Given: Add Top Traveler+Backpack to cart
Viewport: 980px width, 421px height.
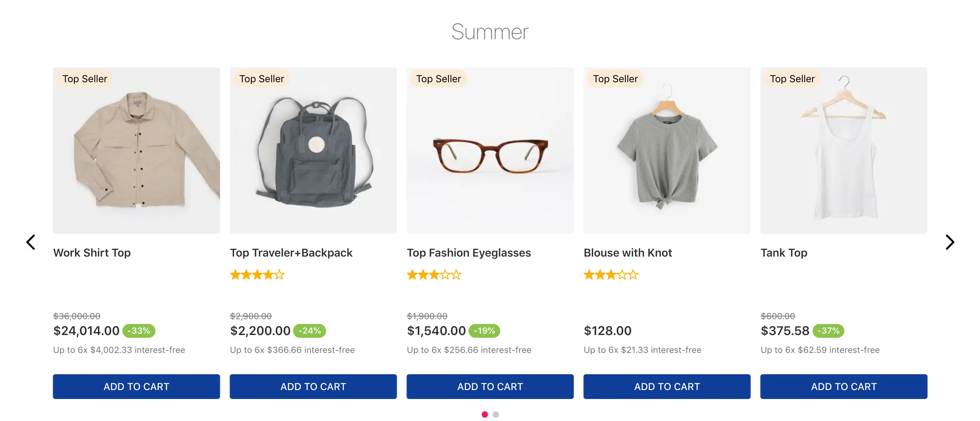Looking at the screenshot, I should point(313,386).
